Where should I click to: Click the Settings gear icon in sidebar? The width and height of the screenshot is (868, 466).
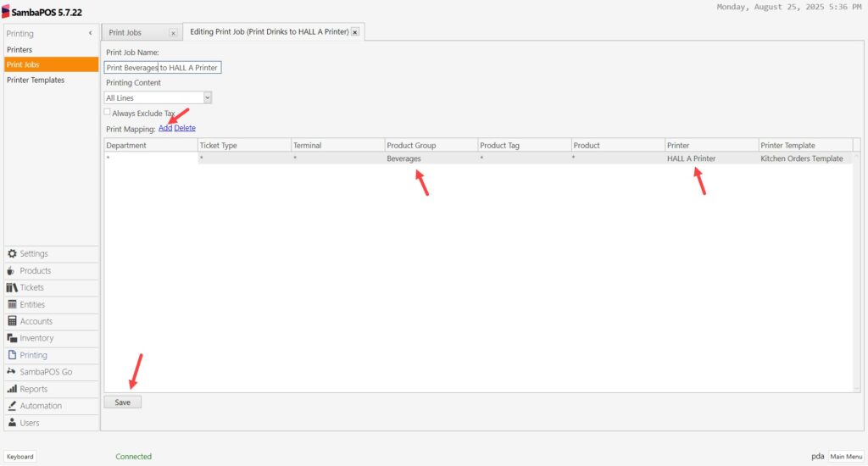[12, 253]
